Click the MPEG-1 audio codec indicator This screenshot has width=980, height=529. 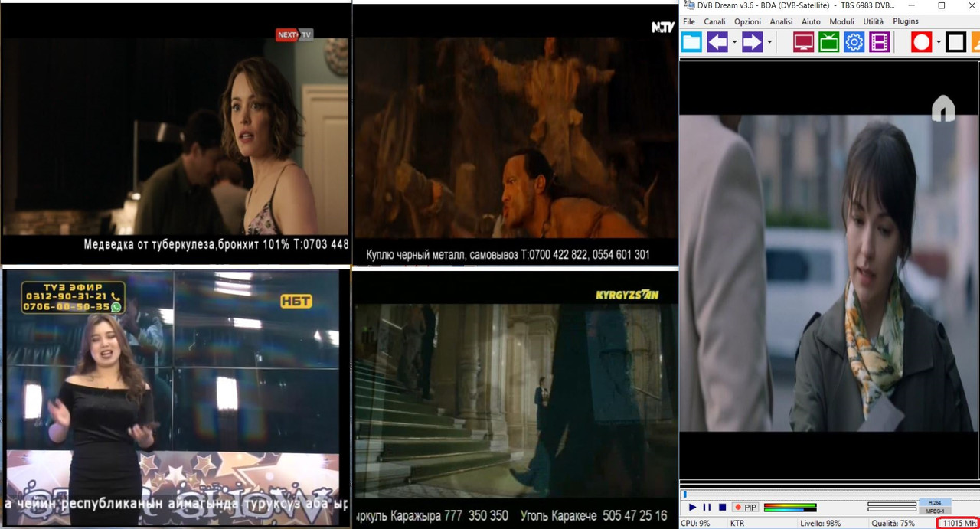click(x=934, y=511)
